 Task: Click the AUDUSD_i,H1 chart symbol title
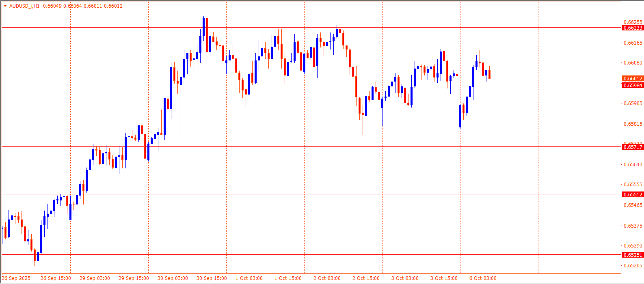[x=24, y=6]
